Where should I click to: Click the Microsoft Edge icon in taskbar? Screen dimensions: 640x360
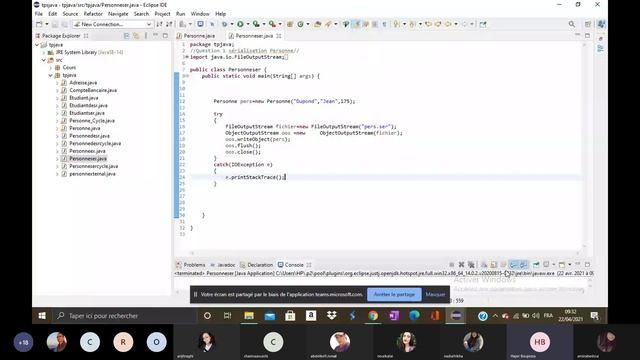414,316
